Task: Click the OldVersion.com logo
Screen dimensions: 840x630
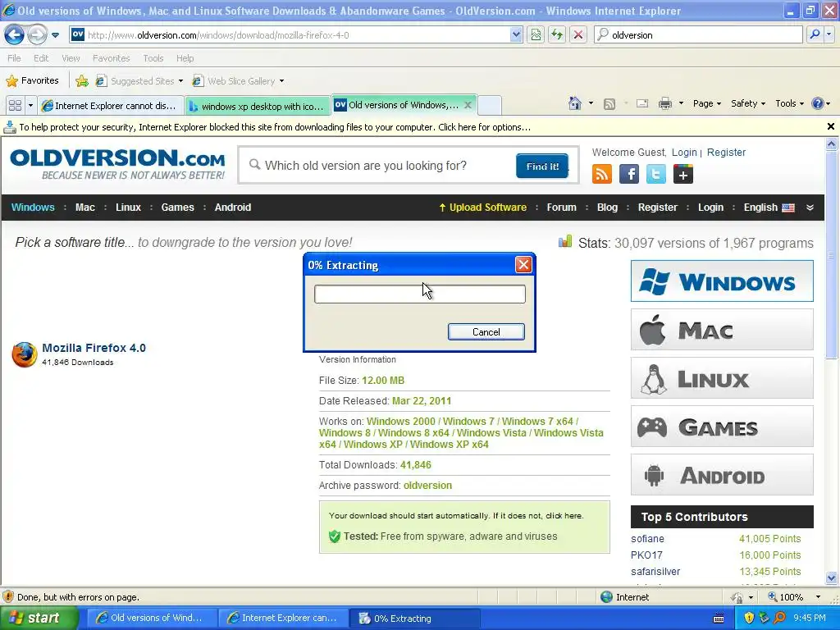Action: point(117,163)
